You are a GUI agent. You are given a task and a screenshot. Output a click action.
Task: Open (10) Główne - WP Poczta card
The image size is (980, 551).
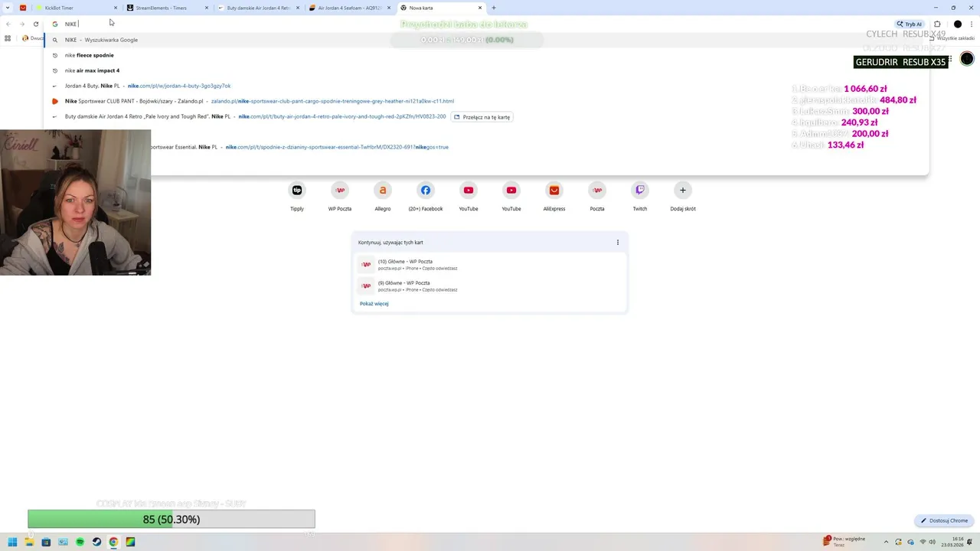[x=490, y=265]
